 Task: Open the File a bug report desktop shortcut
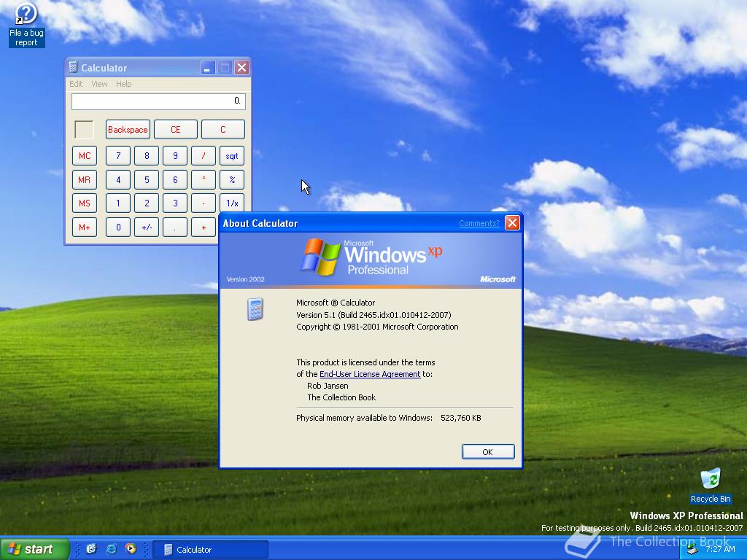26,25
